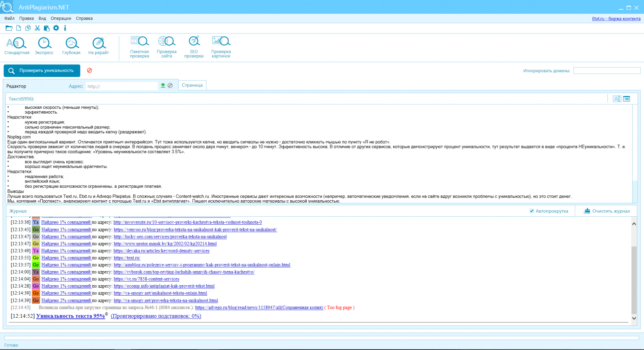The height and width of the screenshot is (350, 644).
Task: Open the myoversite.ru link in journal
Action: [188, 222]
